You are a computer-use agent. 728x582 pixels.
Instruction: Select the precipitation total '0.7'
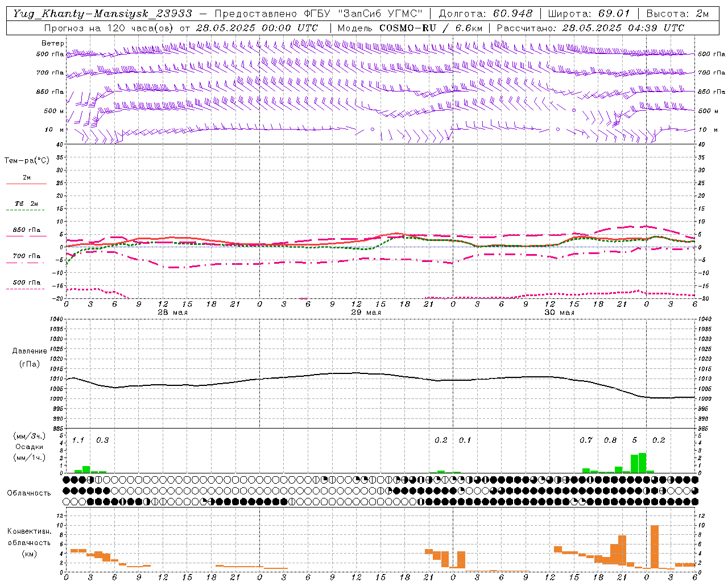coord(586,440)
